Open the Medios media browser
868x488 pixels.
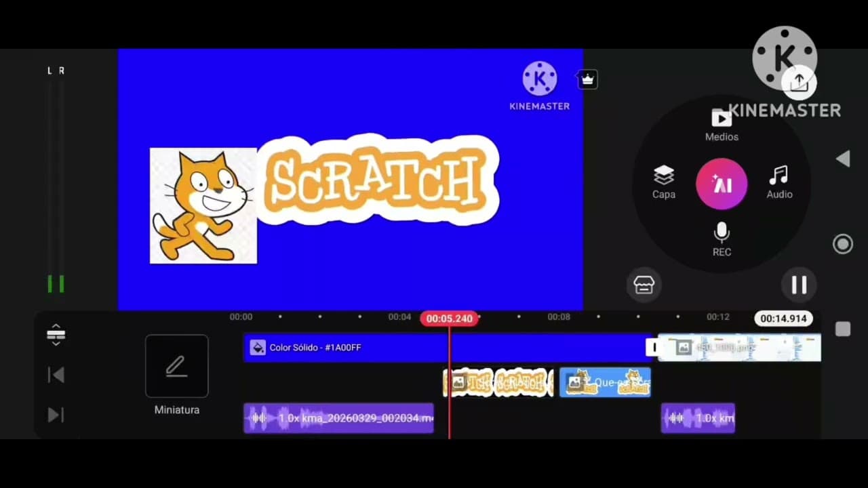(x=722, y=126)
